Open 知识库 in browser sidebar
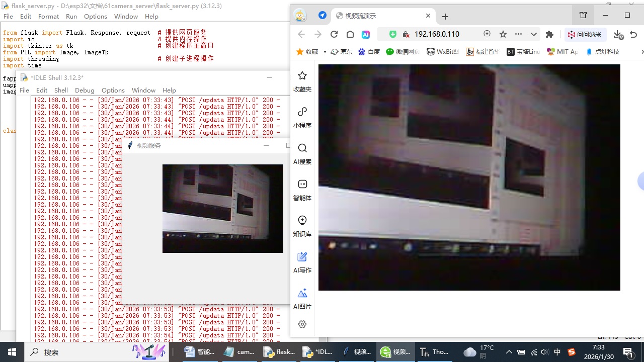The image size is (644, 362). tap(302, 226)
